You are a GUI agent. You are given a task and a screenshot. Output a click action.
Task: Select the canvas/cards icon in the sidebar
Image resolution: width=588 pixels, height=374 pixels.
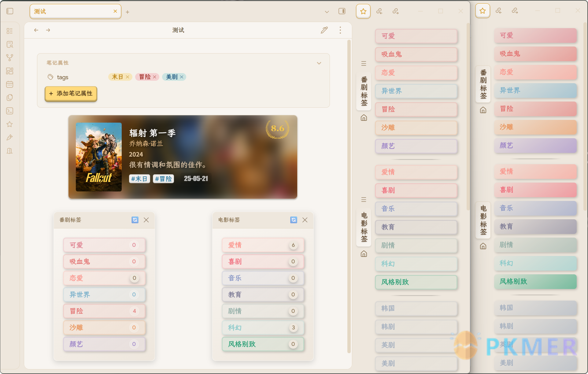[x=10, y=71]
